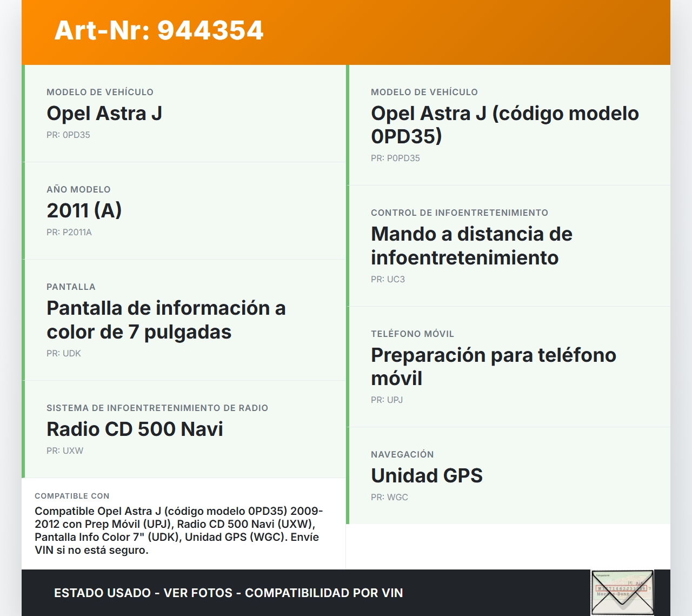Viewport: 692px width, 616px height.
Task: Click the 'Opel Astra J (código modelo 0PD35)' heading
Action: point(504,125)
